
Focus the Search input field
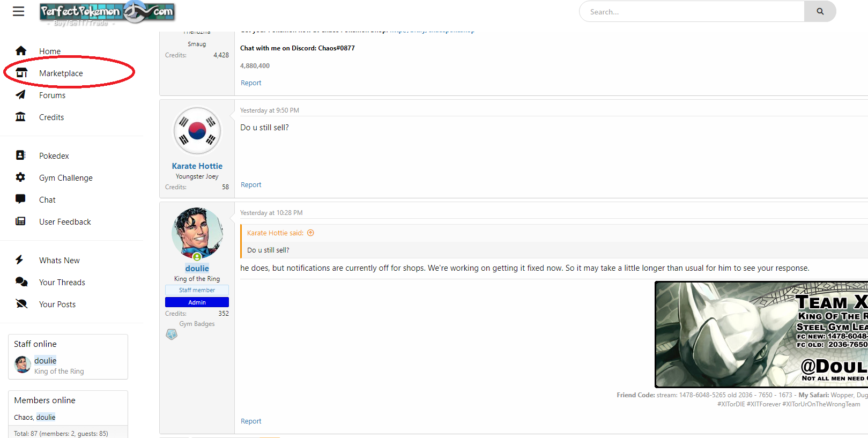pos(692,11)
